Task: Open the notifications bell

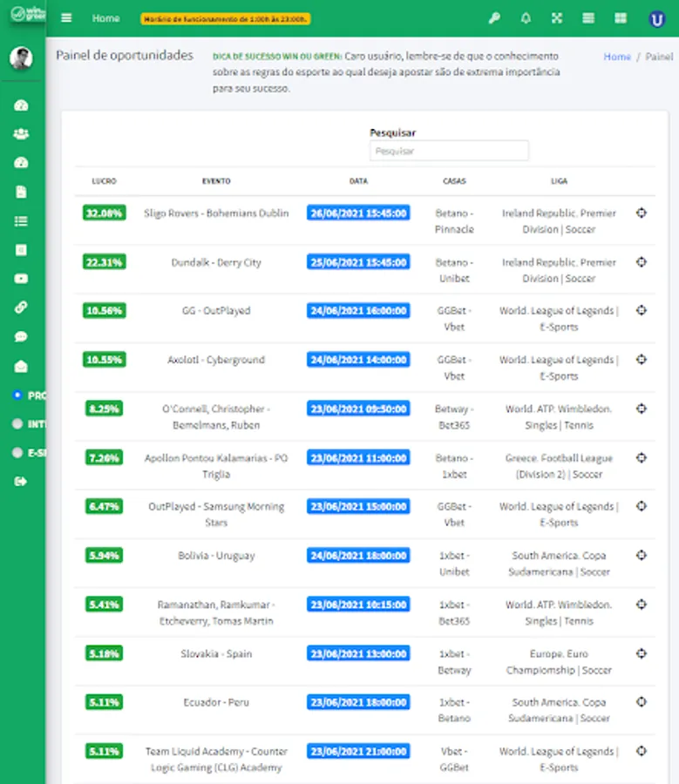Action: [x=526, y=18]
